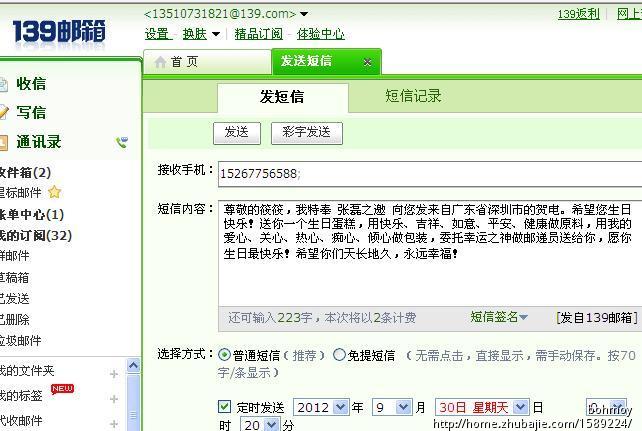The image size is (642, 431).
Task: Open the 账单中心(1) folder
Action: pyautogui.click(x=32, y=214)
